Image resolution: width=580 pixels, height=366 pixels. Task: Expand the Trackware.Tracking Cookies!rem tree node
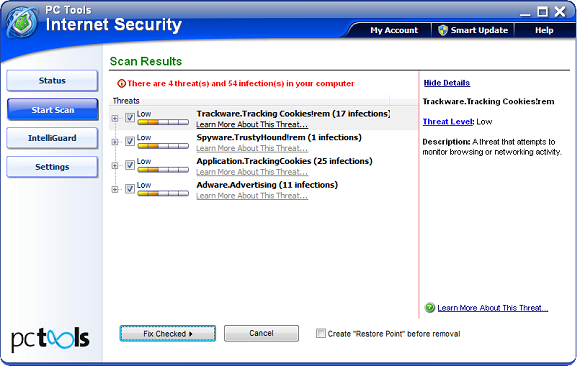tap(115, 118)
